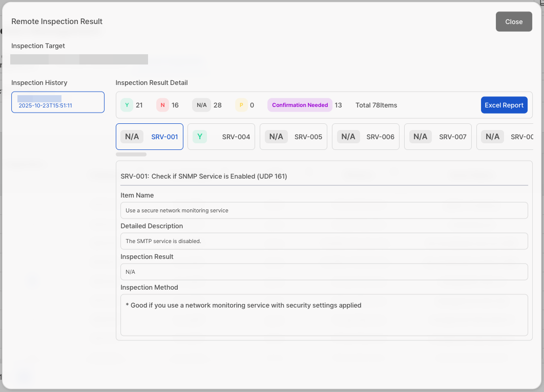Image resolution: width=544 pixels, height=392 pixels.
Task: Click the Confirmation Needed purple badge
Action: pyautogui.click(x=300, y=105)
